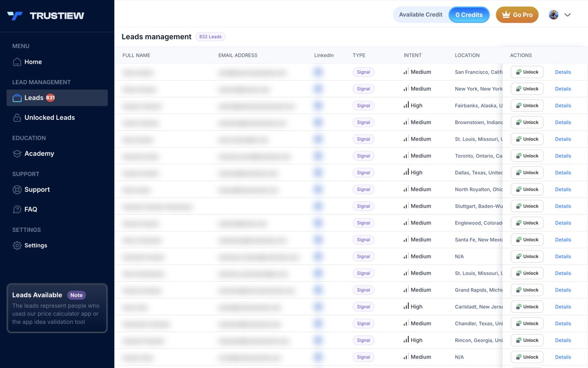Click LinkedIn icon in Dallas row
This screenshot has height=368, width=588.
(318, 173)
